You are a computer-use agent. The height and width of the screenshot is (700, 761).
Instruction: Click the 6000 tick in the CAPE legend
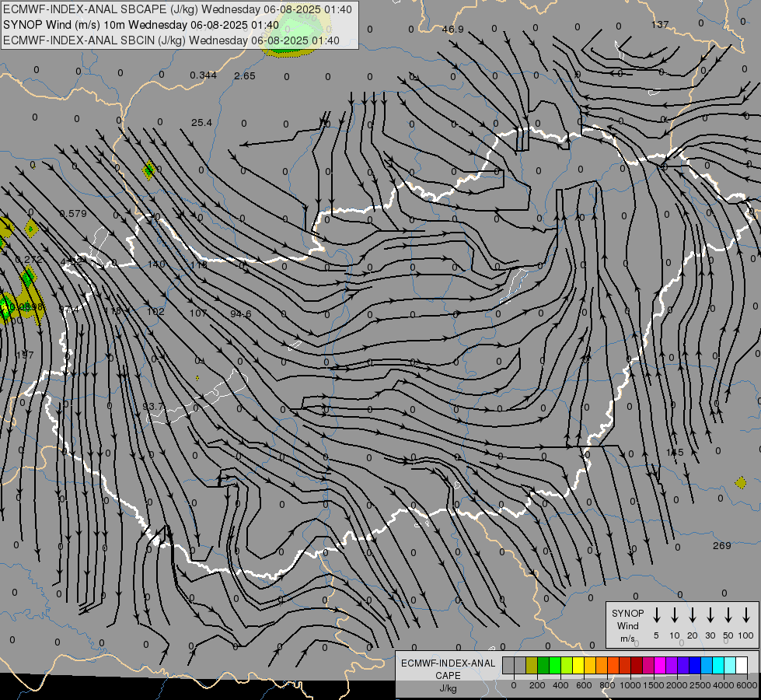(x=746, y=685)
